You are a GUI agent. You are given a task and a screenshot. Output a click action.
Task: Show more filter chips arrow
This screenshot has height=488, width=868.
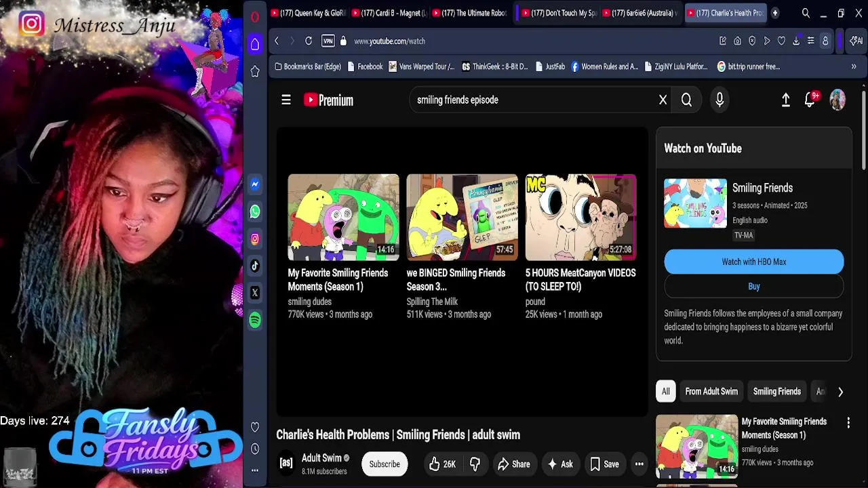[841, 392]
